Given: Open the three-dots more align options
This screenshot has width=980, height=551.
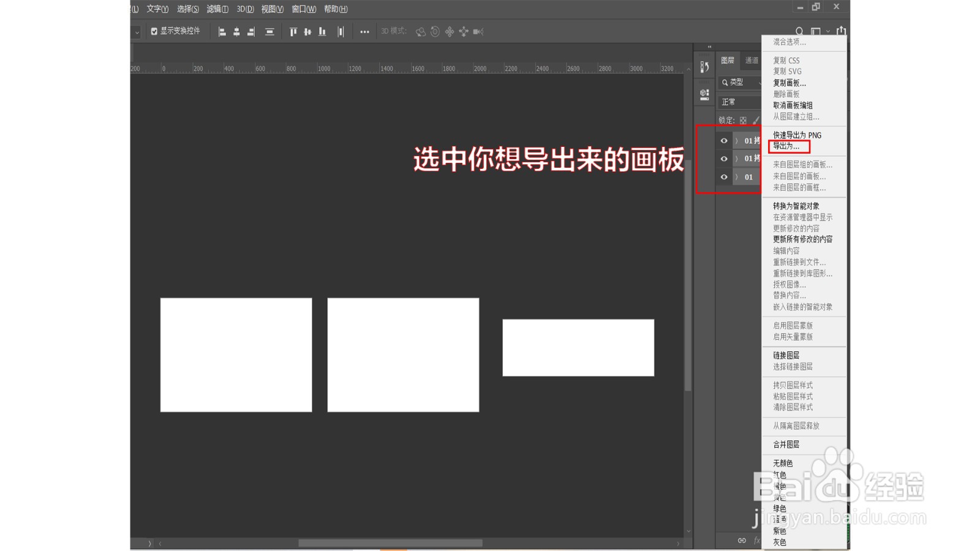Looking at the screenshot, I should (364, 32).
